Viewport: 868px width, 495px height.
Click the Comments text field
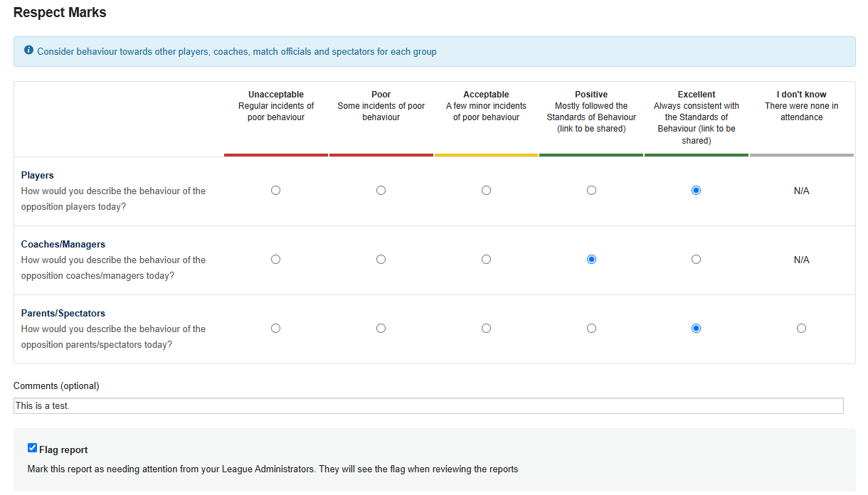pos(428,405)
